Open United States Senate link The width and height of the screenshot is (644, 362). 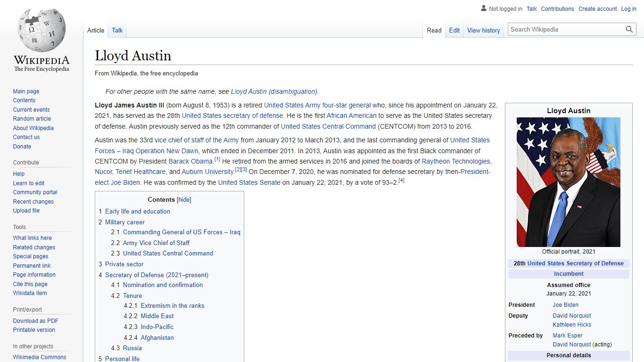249,182
